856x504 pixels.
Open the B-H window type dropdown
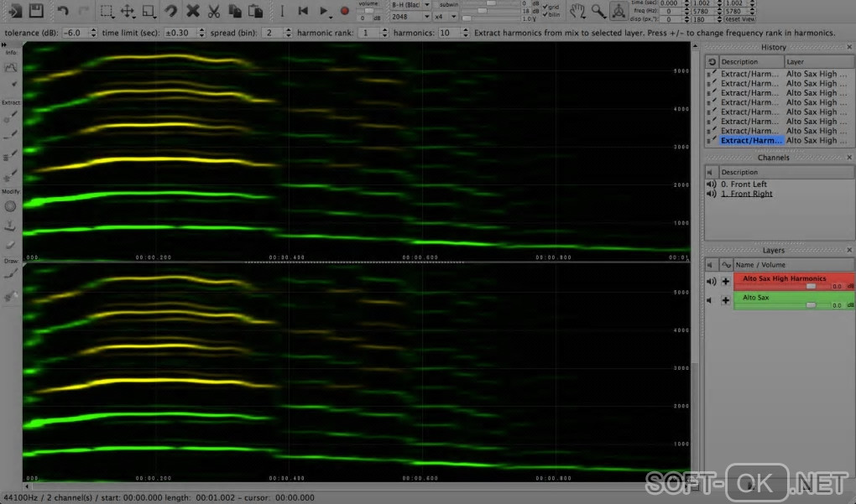pos(411,5)
